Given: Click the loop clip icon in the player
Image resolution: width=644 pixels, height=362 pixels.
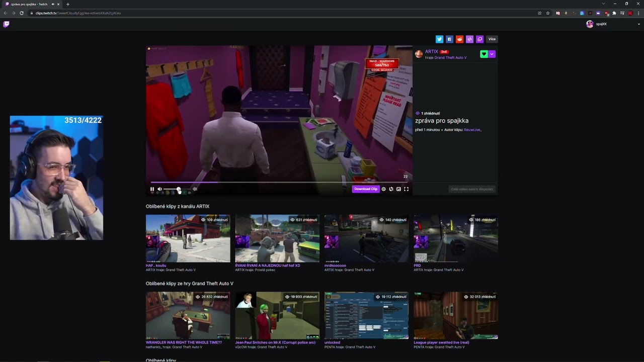Looking at the screenshot, I should tap(391, 189).
